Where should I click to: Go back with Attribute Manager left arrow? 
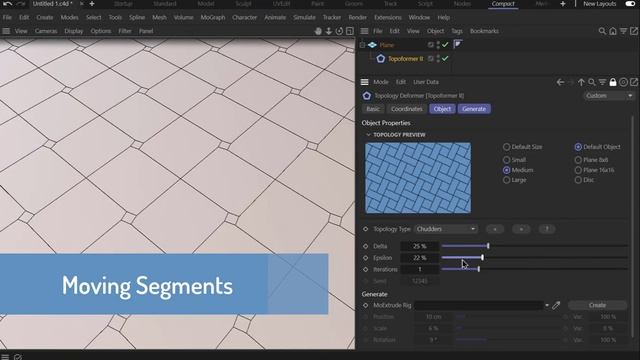click(560, 82)
